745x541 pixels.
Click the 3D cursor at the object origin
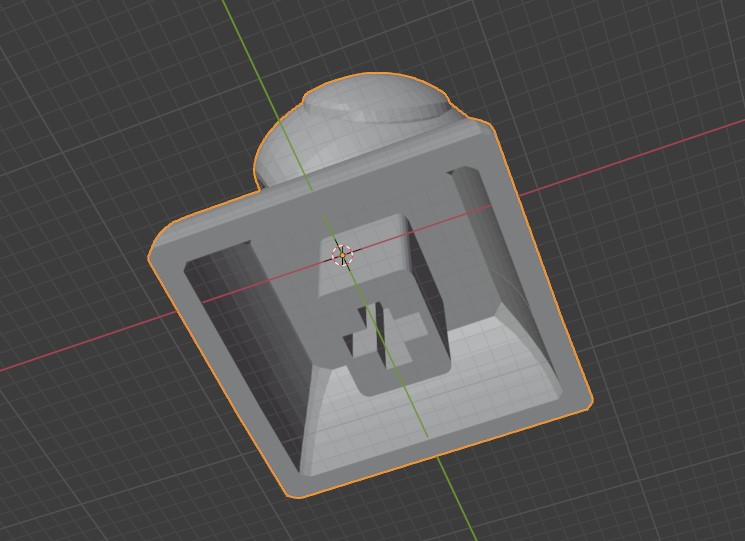pos(342,255)
